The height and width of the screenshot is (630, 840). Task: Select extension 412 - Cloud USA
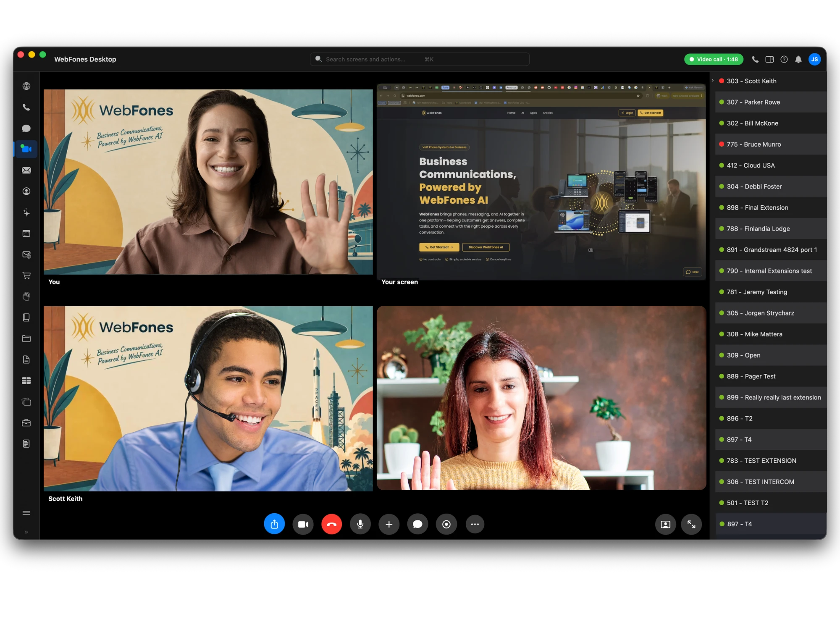pyautogui.click(x=771, y=165)
